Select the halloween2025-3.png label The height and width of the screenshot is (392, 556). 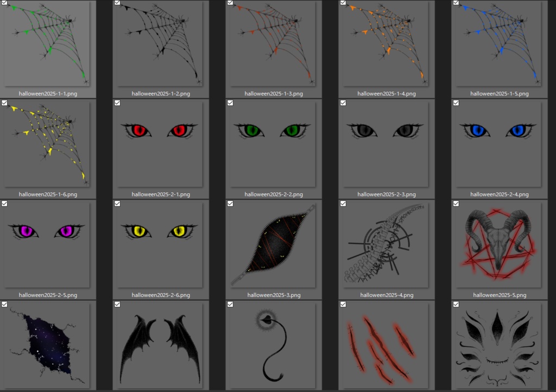(274, 295)
